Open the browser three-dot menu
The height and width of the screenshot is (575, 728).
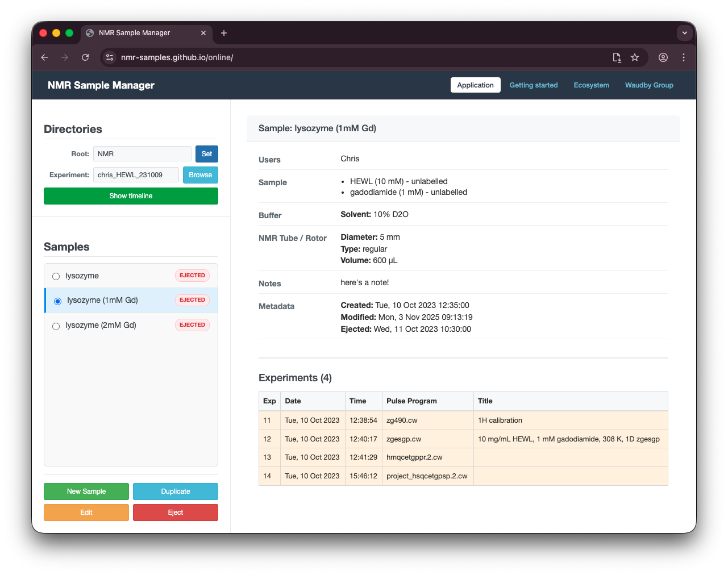pos(684,57)
